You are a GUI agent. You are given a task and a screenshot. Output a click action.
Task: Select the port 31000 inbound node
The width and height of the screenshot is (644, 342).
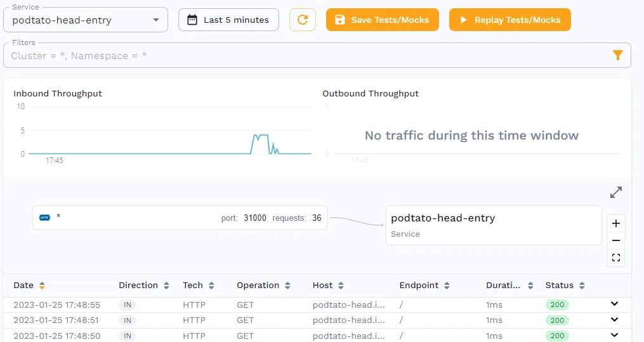(x=180, y=218)
